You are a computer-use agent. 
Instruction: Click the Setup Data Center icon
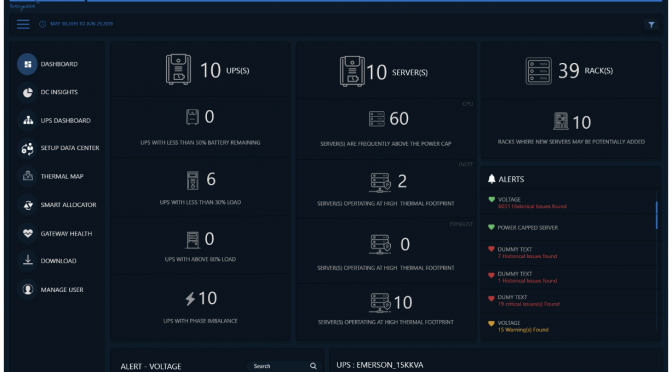(x=27, y=148)
